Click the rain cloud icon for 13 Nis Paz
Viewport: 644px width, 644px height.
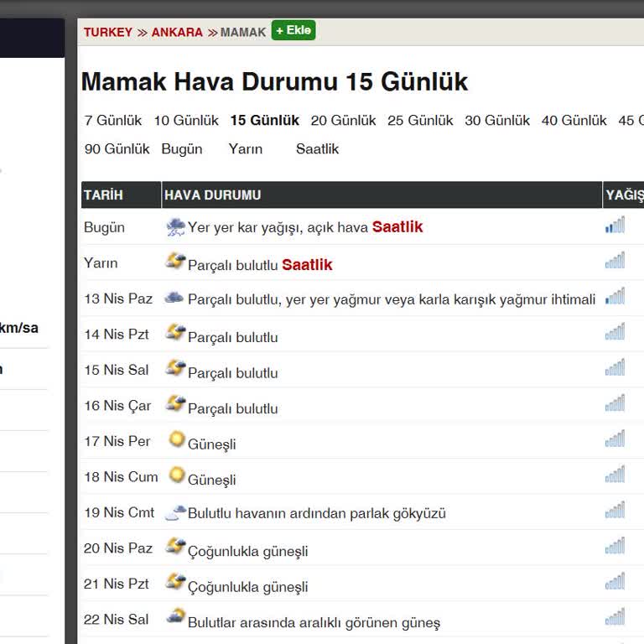174,297
